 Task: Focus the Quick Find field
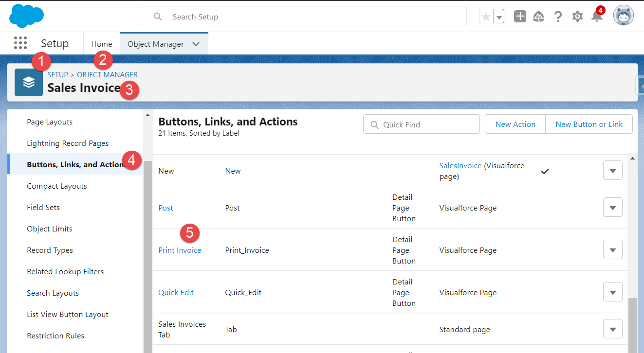[422, 124]
